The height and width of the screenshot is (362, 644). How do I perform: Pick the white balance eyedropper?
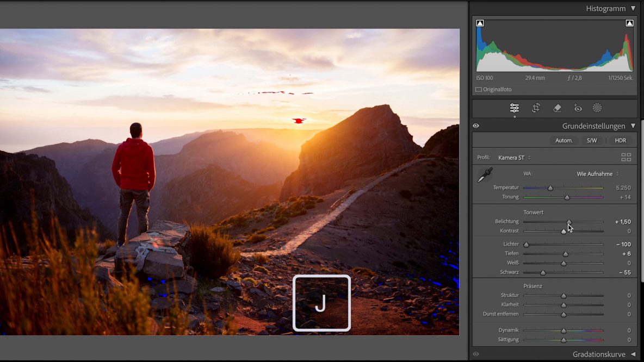485,175
